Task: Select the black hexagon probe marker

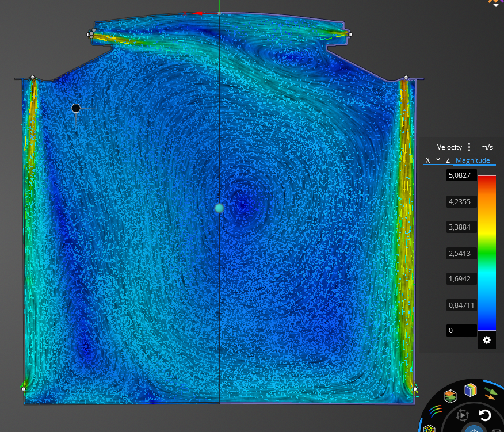Action: 76,108
